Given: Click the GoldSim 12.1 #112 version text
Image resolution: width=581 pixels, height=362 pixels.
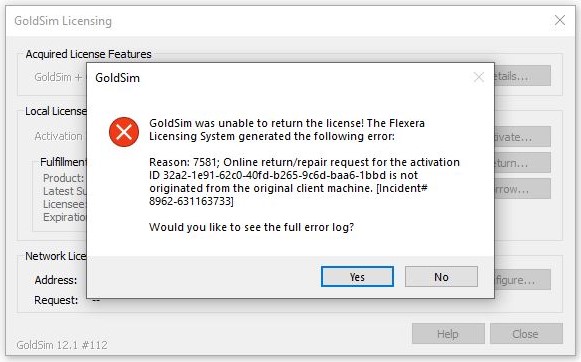Looking at the screenshot, I should click(62, 345).
